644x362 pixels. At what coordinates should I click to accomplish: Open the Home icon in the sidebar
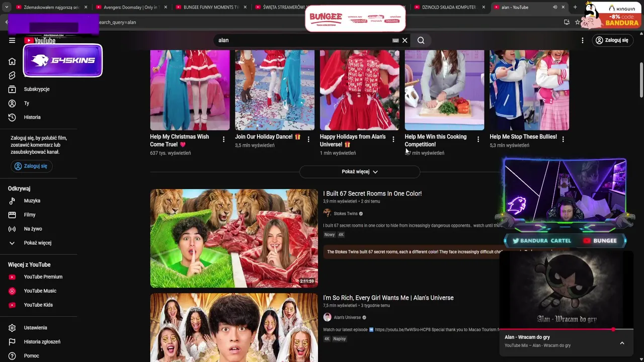coord(12,61)
